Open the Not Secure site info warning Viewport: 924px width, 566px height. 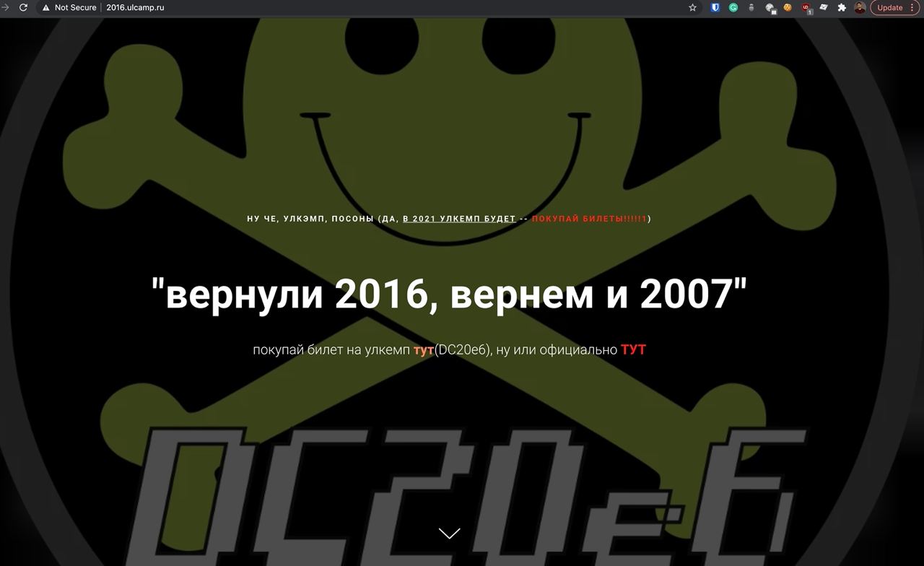[69, 7]
